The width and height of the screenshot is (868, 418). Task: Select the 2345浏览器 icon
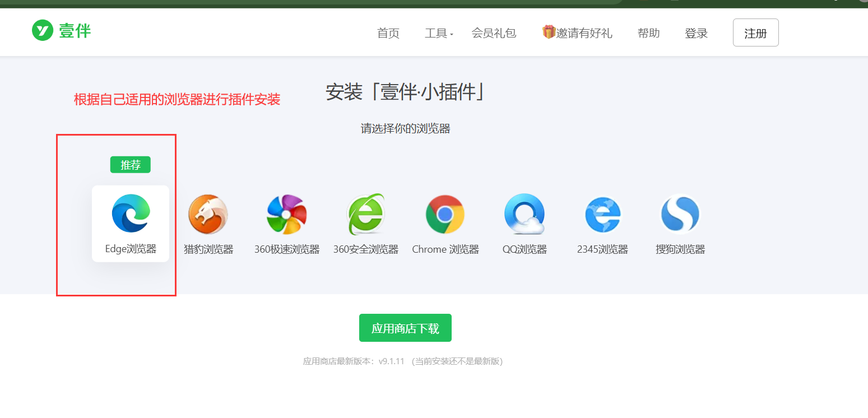coord(603,214)
